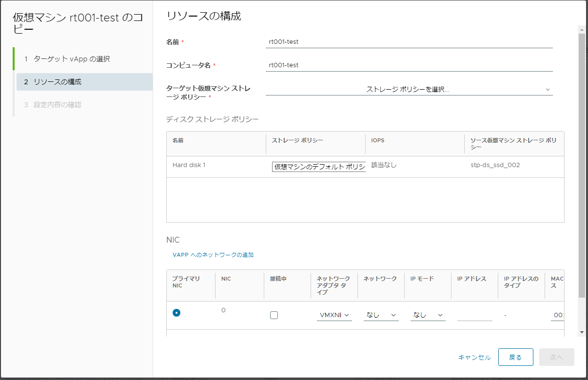
Task: Click the ネットワーク アダプタ タイプ column header
Action: click(334, 285)
